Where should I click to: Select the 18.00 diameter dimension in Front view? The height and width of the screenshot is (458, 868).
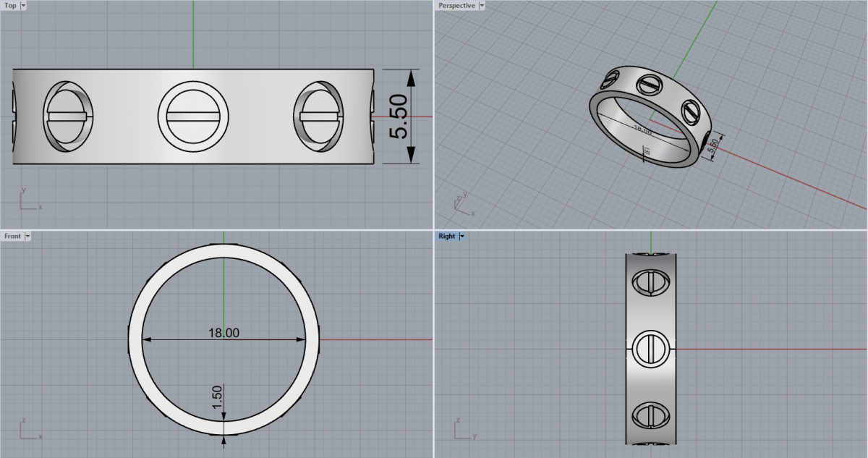tap(224, 333)
